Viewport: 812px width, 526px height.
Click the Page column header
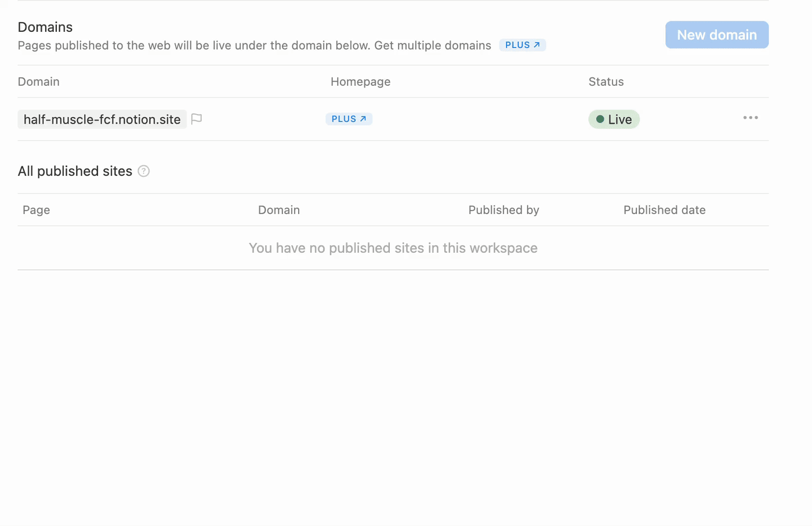[x=36, y=210]
